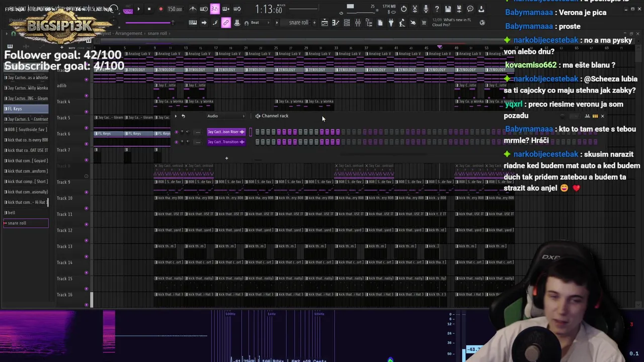The width and height of the screenshot is (644, 362).
Task: Stop playback with the transport stop button
Action: point(149,9)
